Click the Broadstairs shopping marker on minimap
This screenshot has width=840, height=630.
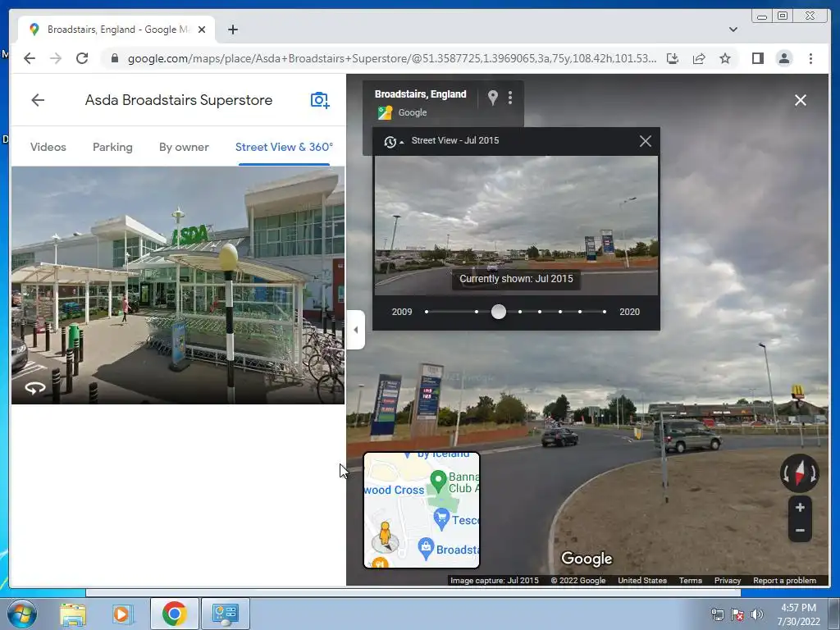pyautogui.click(x=426, y=549)
